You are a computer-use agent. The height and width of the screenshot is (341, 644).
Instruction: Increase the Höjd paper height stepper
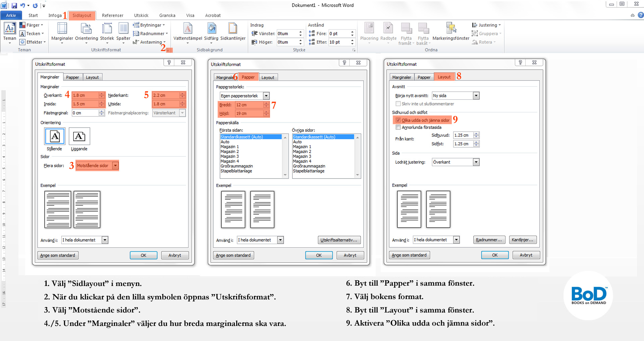(x=266, y=112)
